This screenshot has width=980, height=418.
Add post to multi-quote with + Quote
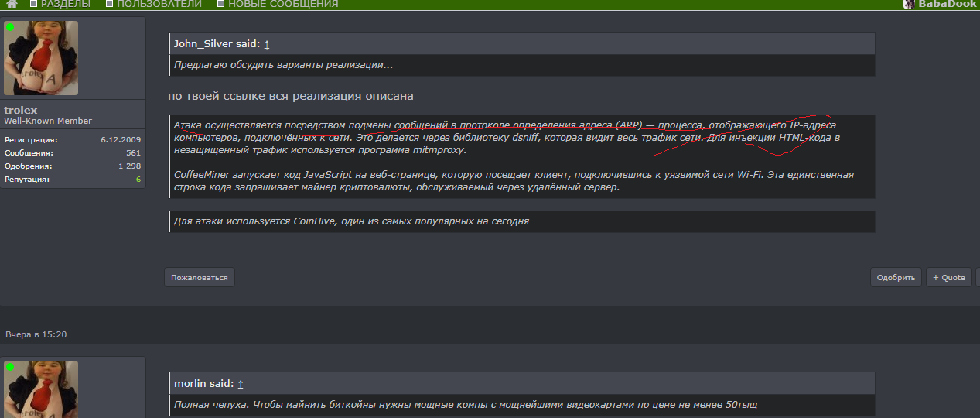tap(949, 277)
